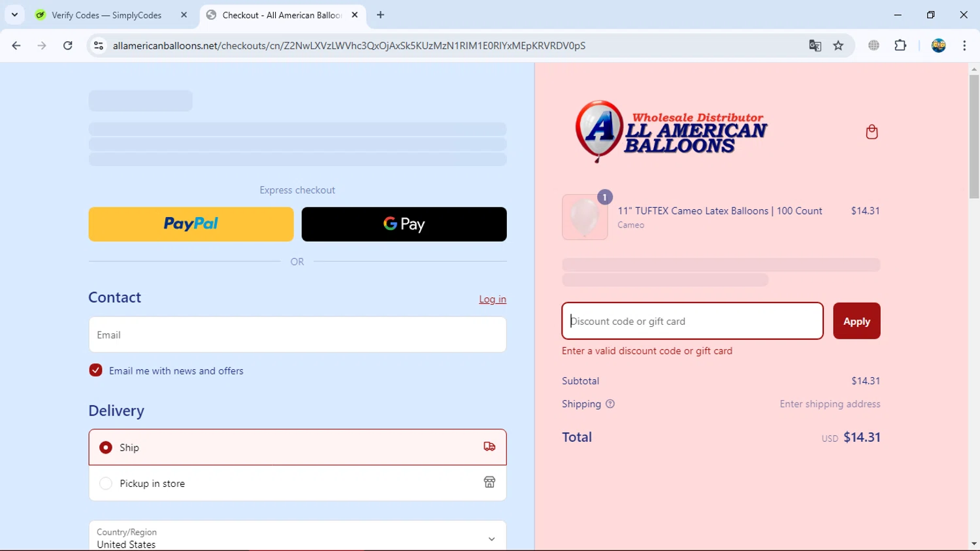Click the browser address bar URL
Viewport: 980px width, 551px height.
point(349,46)
